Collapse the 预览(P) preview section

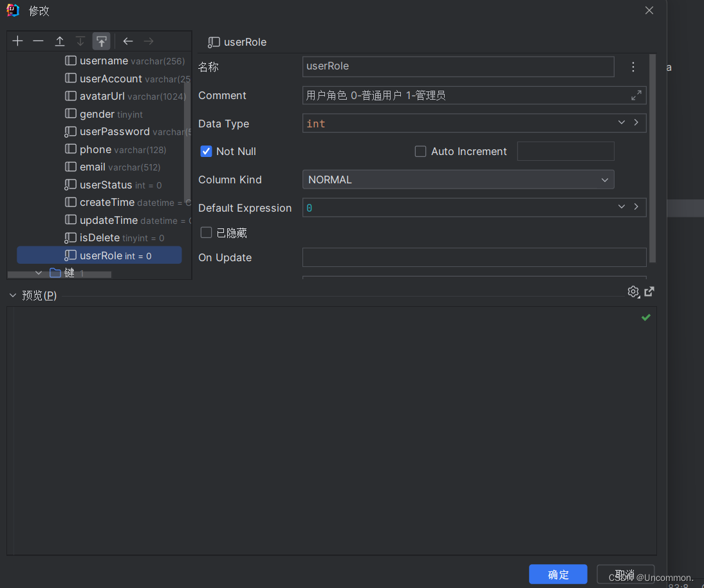pyautogui.click(x=12, y=295)
